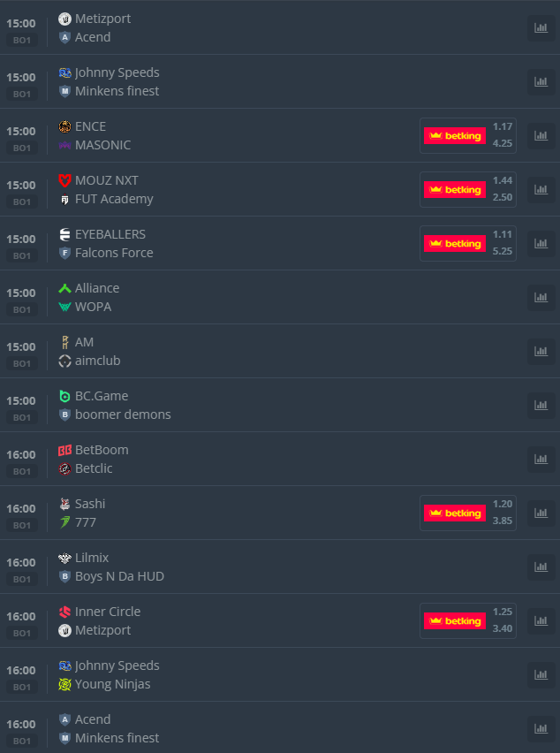Click the Boys N Da HUD team
560x753 pixels.
pyautogui.click(x=119, y=576)
